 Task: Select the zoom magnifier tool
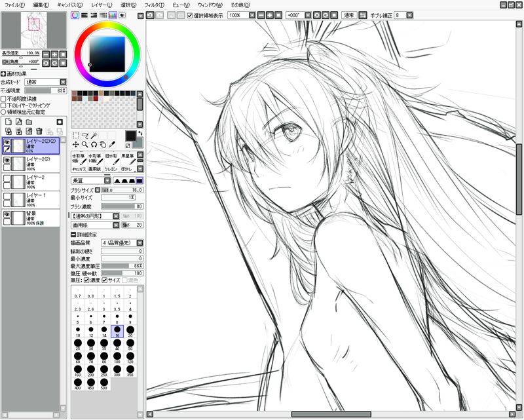[x=85, y=144]
